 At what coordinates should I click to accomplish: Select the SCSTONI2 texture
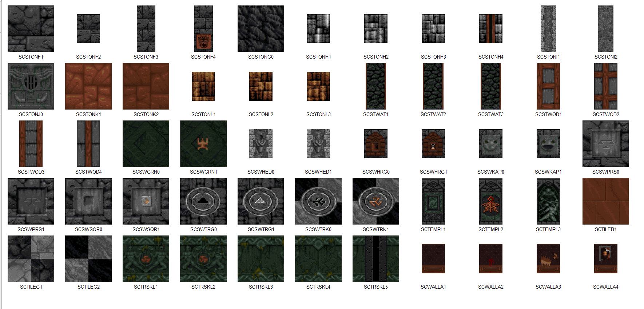pos(606,29)
